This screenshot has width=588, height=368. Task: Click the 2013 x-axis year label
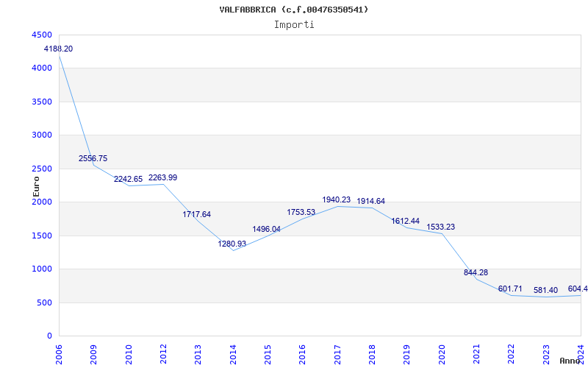[198, 355]
